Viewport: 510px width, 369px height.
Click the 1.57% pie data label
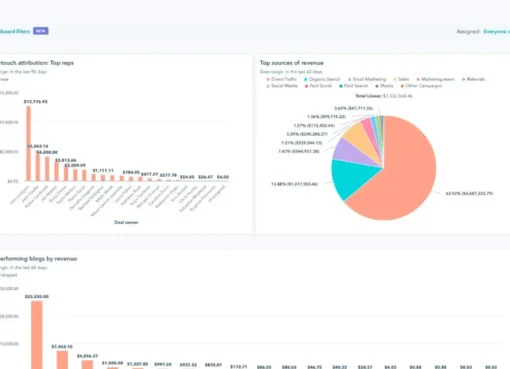(x=314, y=126)
